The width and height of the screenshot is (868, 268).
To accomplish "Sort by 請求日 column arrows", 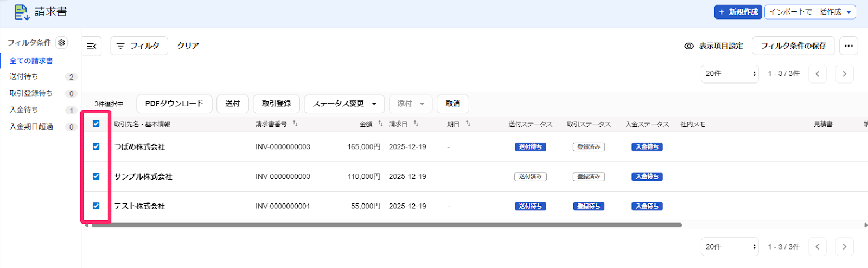I will pos(416,124).
